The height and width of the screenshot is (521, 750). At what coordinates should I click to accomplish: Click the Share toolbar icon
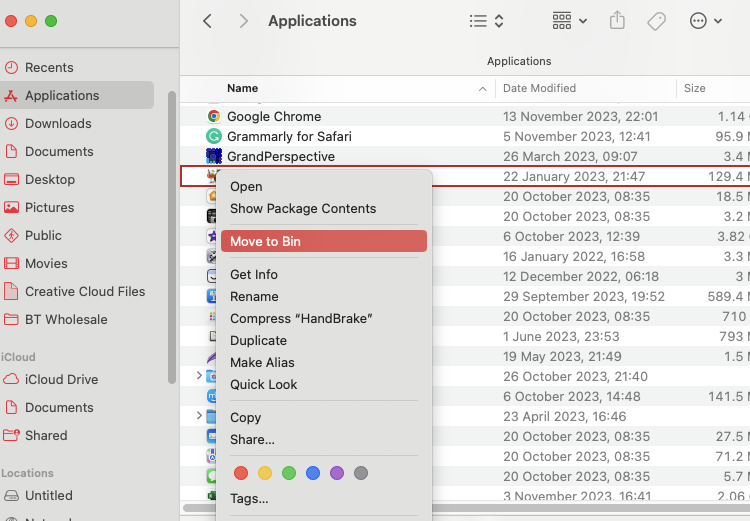617,21
